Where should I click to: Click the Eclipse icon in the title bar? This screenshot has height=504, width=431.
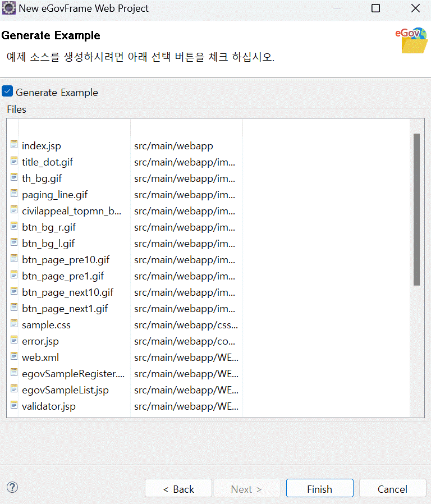(x=8, y=8)
